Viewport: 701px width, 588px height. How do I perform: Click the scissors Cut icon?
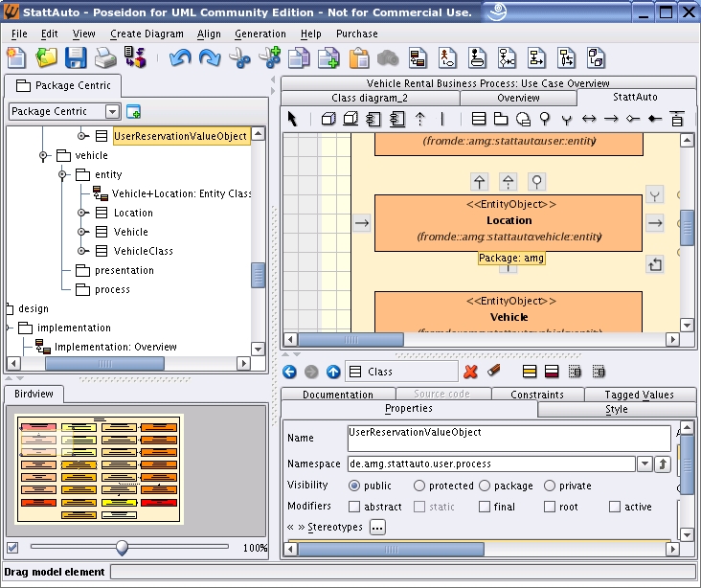point(239,58)
